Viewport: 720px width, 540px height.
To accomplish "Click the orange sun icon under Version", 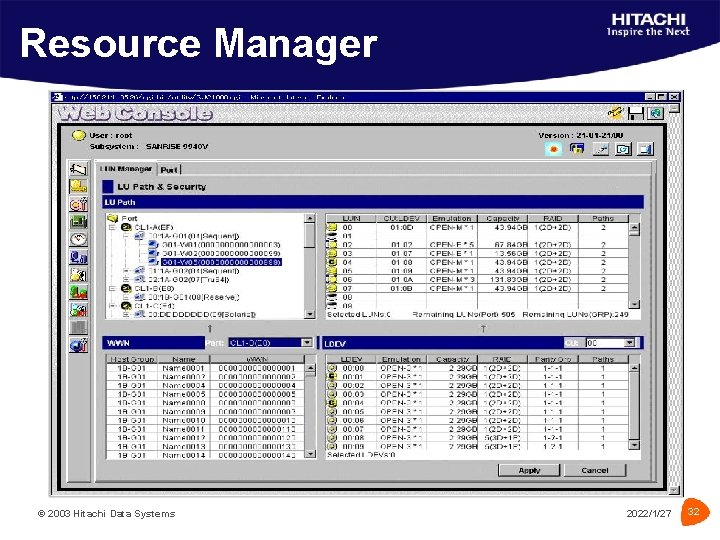I will [x=554, y=149].
